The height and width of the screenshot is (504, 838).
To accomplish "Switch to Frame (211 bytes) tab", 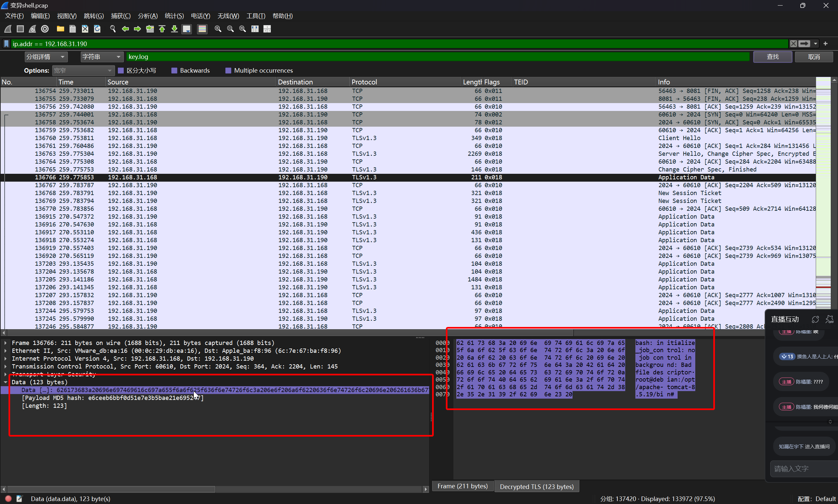I will coord(462,486).
